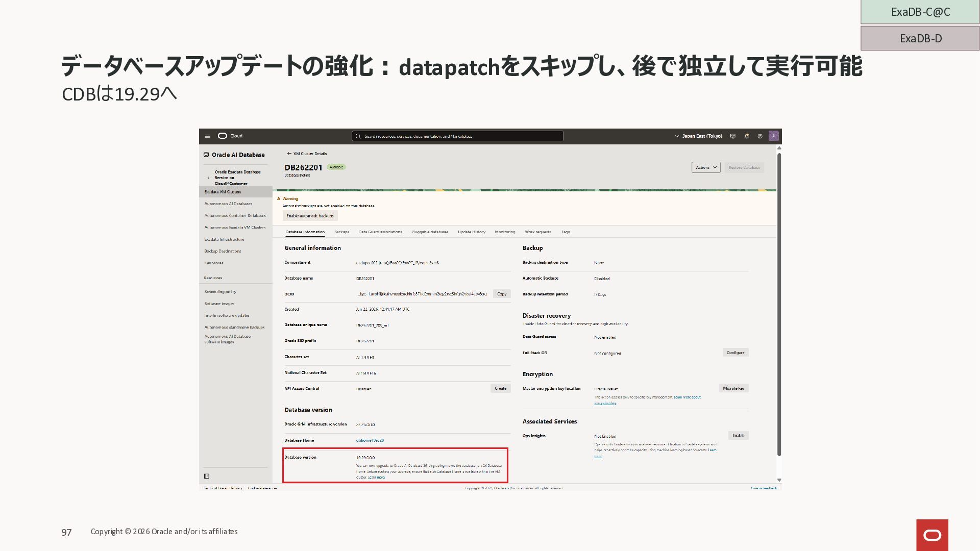Open the Actions dropdown

706,167
